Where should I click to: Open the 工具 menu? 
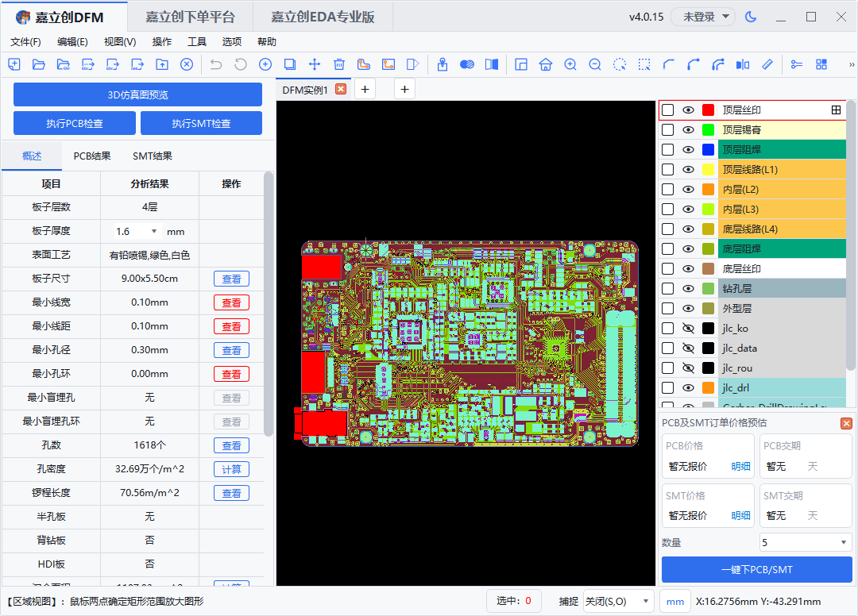[197, 41]
